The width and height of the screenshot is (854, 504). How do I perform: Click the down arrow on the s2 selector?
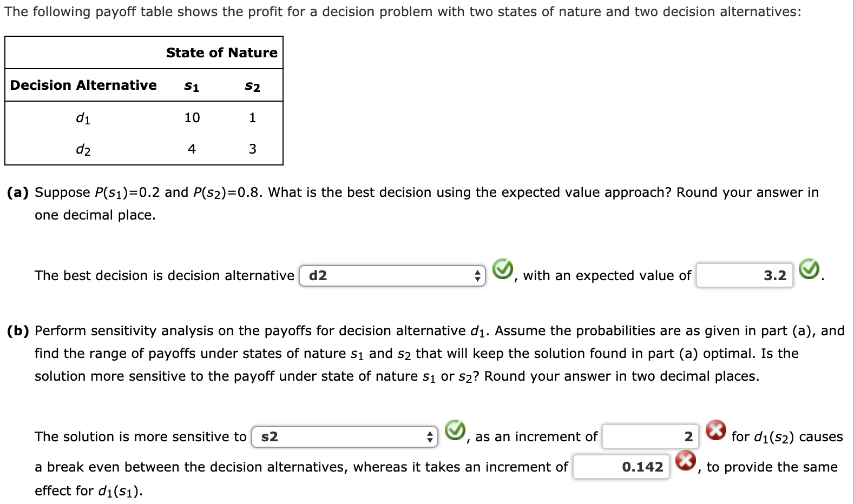coord(430,440)
